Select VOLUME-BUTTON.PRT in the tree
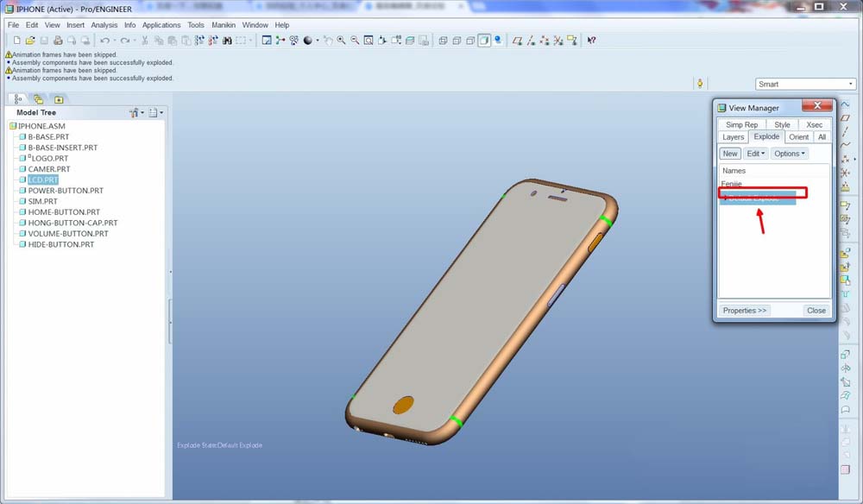 coord(68,233)
